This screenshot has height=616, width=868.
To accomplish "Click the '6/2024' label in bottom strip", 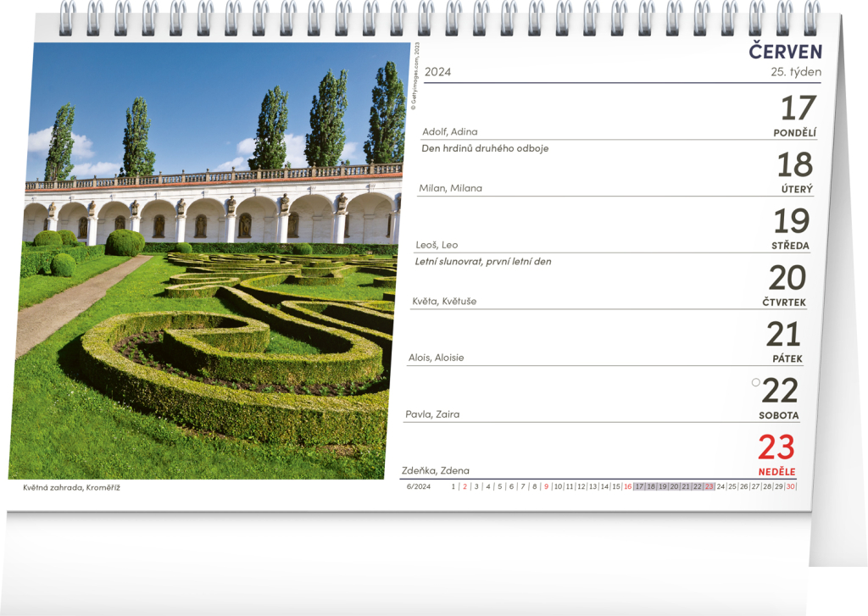I will point(419,486).
